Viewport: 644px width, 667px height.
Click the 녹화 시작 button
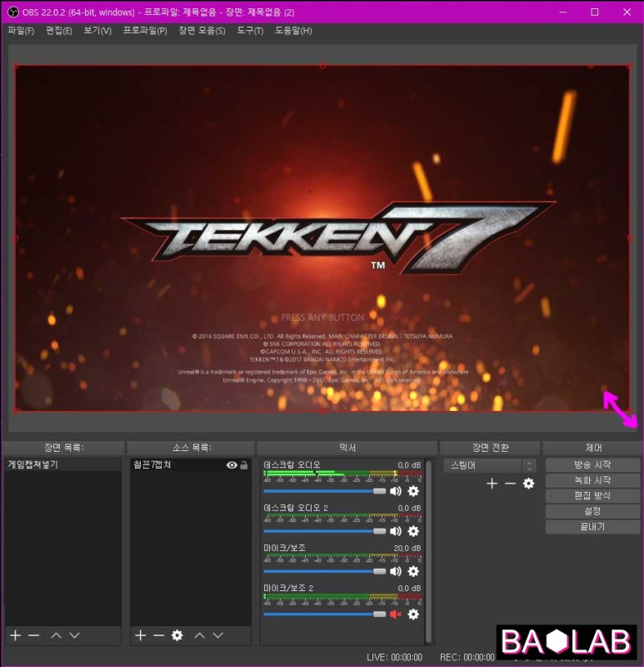(592, 480)
